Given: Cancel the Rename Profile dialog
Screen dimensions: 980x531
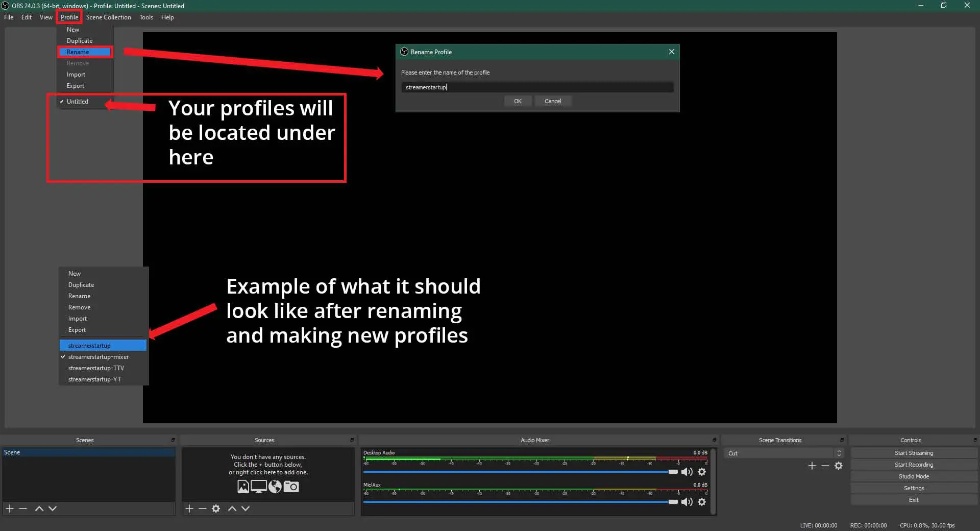Looking at the screenshot, I should coord(553,101).
